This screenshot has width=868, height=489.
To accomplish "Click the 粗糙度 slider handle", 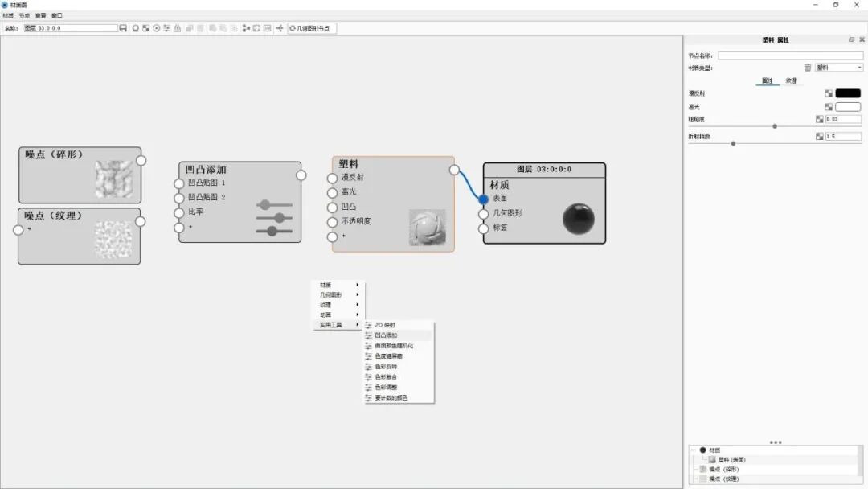I will click(x=774, y=125).
